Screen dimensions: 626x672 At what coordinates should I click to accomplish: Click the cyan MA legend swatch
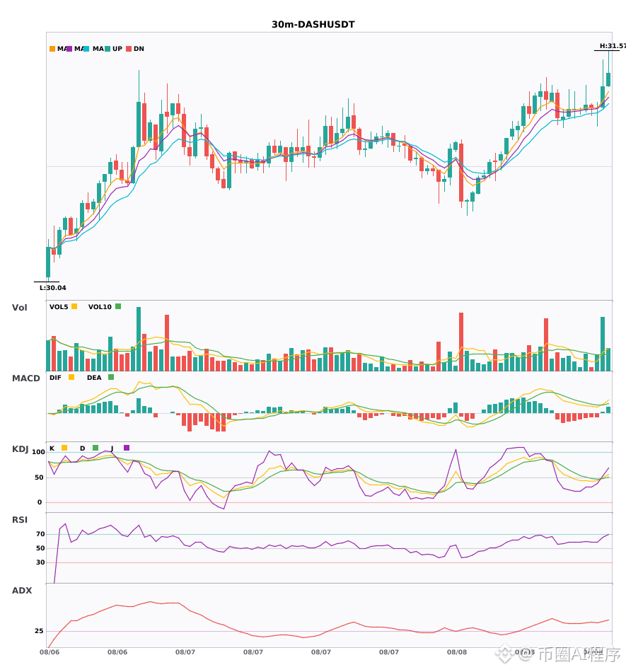(86, 49)
